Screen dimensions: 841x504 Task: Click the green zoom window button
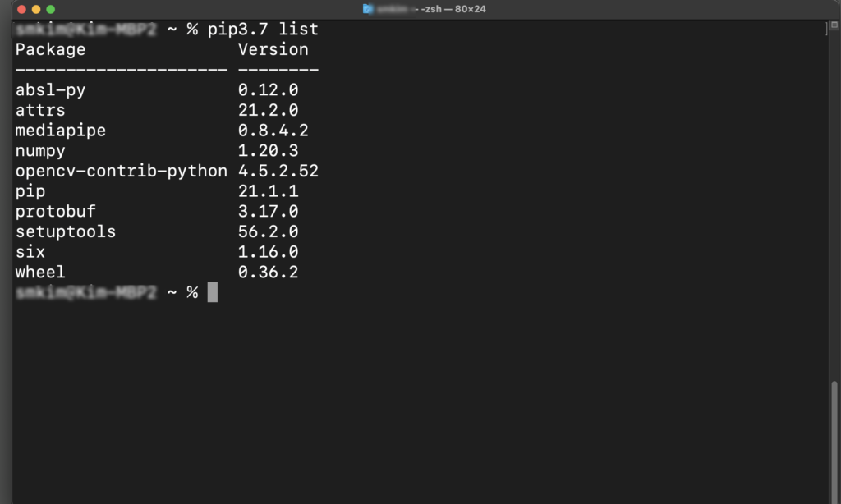(50, 9)
